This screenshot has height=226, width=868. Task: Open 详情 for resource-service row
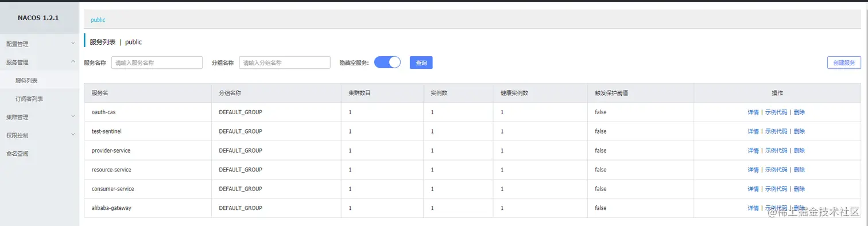coord(753,170)
